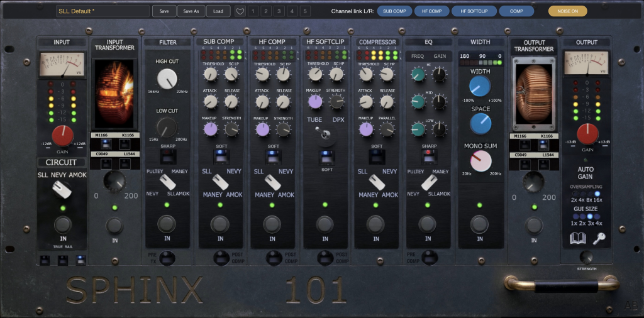Select C9049 button in Input Transformer
644x318 pixels.
tap(106, 163)
